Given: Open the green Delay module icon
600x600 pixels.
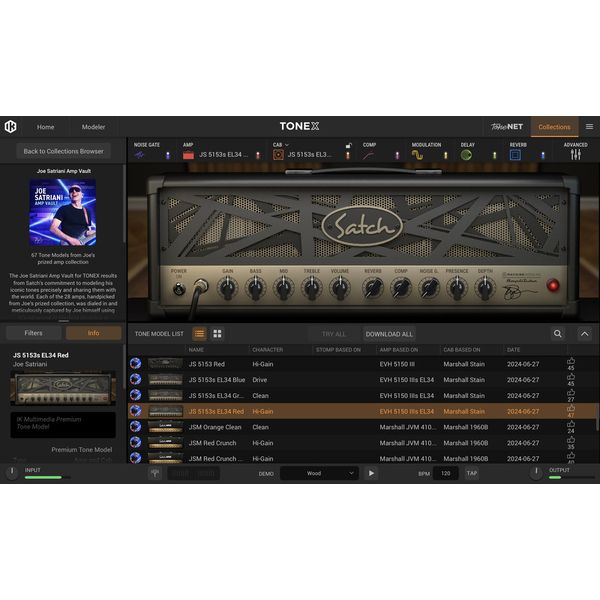Looking at the screenshot, I should pos(466,155).
